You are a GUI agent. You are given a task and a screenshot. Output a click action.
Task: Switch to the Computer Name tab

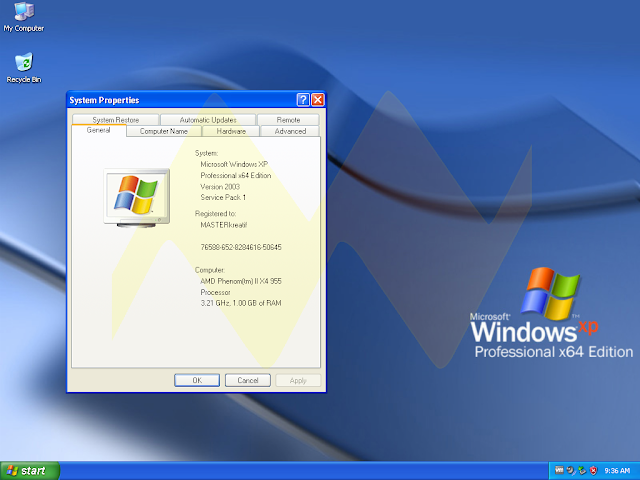pos(164,131)
